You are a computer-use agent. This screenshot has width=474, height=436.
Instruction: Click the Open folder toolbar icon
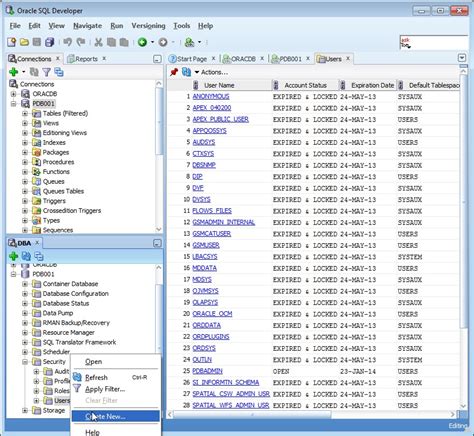tap(24, 42)
